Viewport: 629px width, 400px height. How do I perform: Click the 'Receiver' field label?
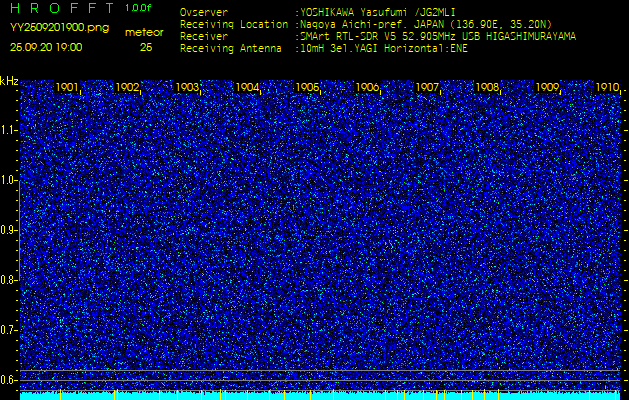[204, 37]
